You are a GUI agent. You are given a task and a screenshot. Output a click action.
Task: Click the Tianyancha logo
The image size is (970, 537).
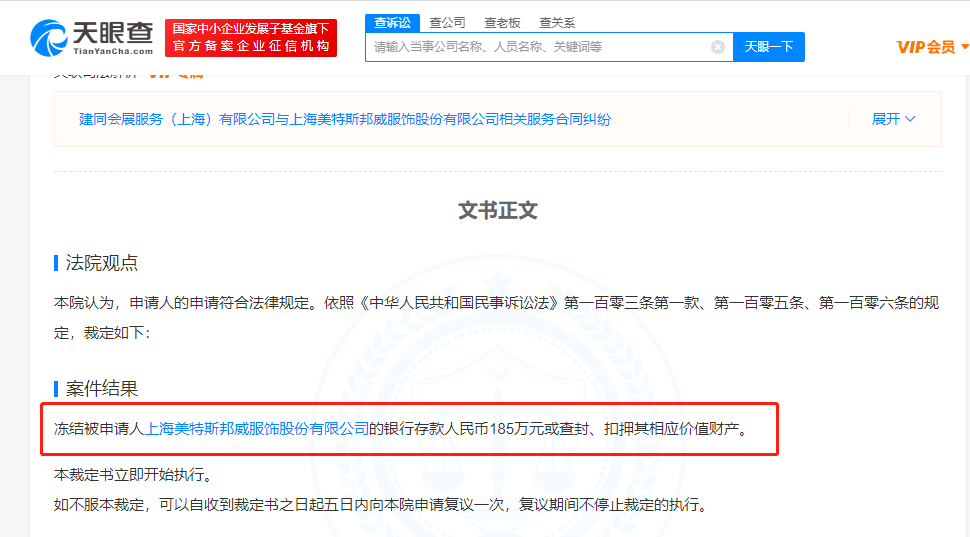[92, 38]
